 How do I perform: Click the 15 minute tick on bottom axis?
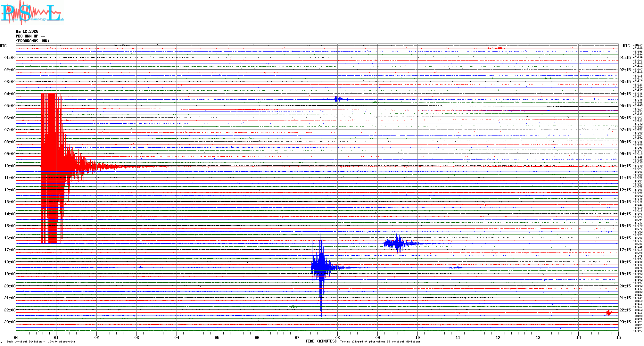tap(618, 337)
